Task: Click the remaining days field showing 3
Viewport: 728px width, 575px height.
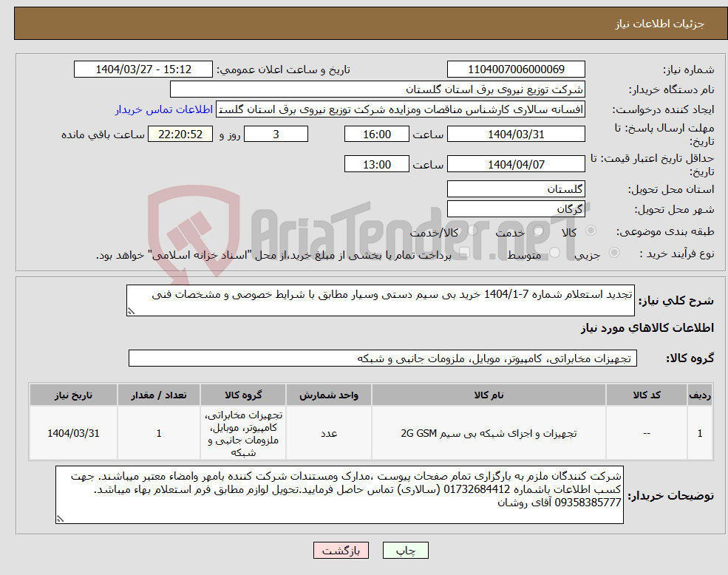Action: pos(276,135)
